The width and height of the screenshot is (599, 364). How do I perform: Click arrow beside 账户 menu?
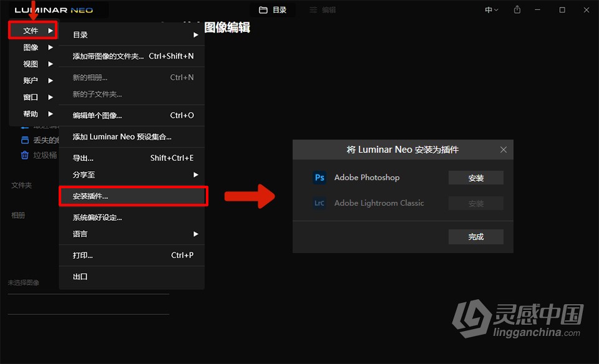[51, 80]
